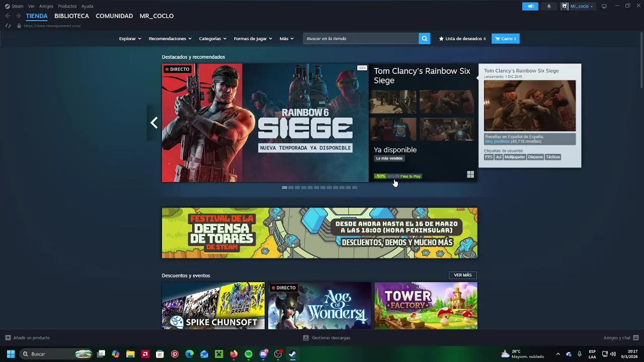Open Microsoft Edge from the taskbar
The width and height of the screenshot is (644, 362).
pos(189,354)
